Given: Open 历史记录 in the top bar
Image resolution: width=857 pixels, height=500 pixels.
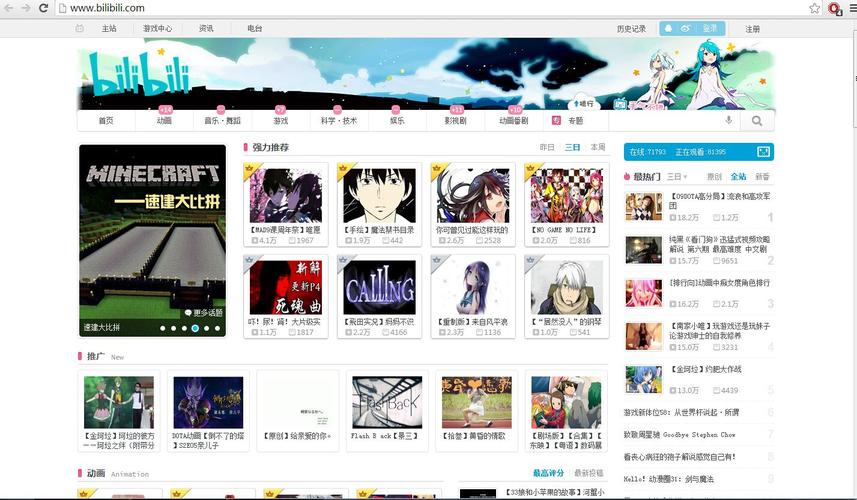Looking at the screenshot, I should 631,29.
